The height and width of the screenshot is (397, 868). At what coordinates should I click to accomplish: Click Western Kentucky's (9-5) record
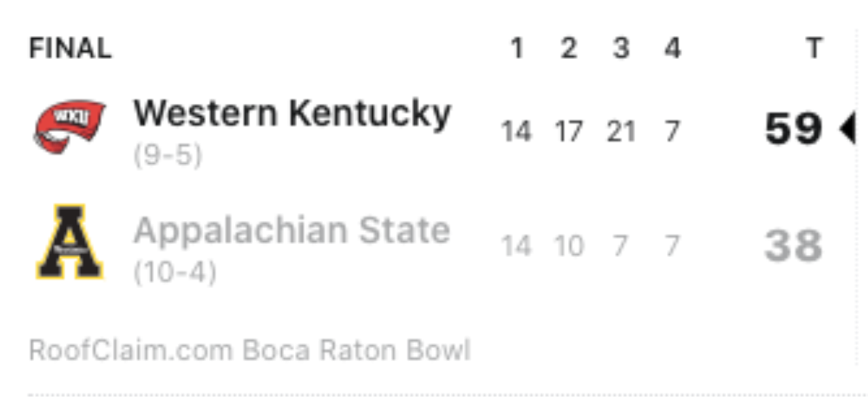point(168,156)
